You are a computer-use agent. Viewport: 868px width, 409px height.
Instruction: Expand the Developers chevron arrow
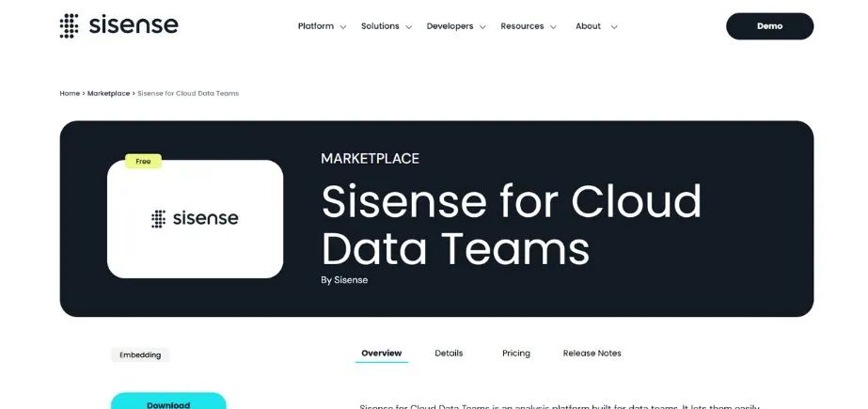[482, 26]
